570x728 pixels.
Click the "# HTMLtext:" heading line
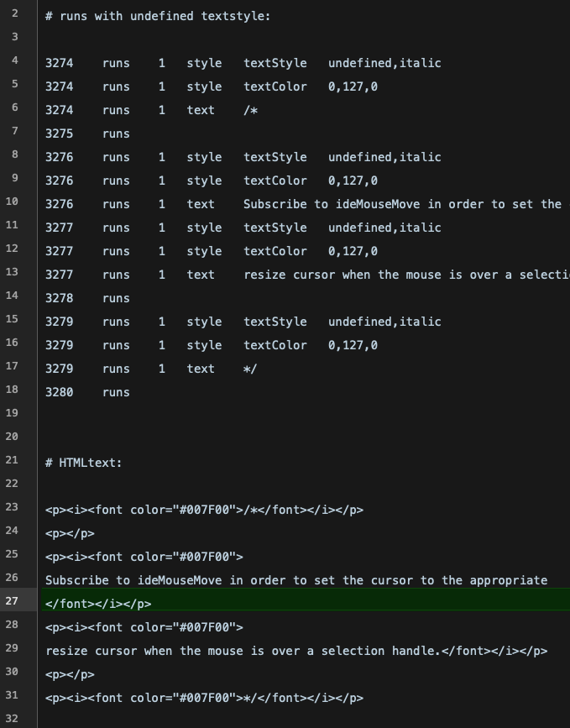pyautogui.click(x=84, y=463)
